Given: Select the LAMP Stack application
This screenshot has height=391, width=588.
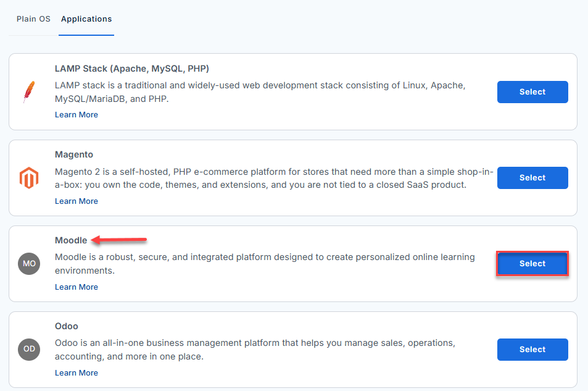Looking at the screenshot, I should (532, 91).
